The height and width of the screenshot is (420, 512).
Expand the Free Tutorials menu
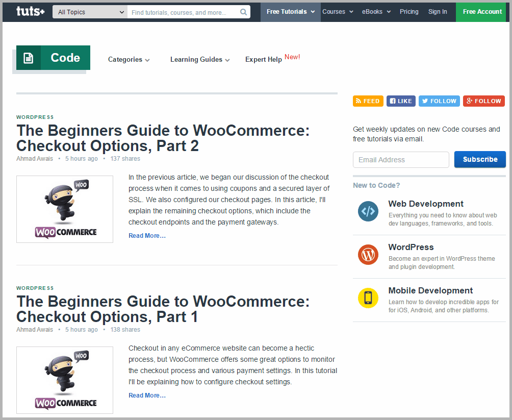point(291,12)
